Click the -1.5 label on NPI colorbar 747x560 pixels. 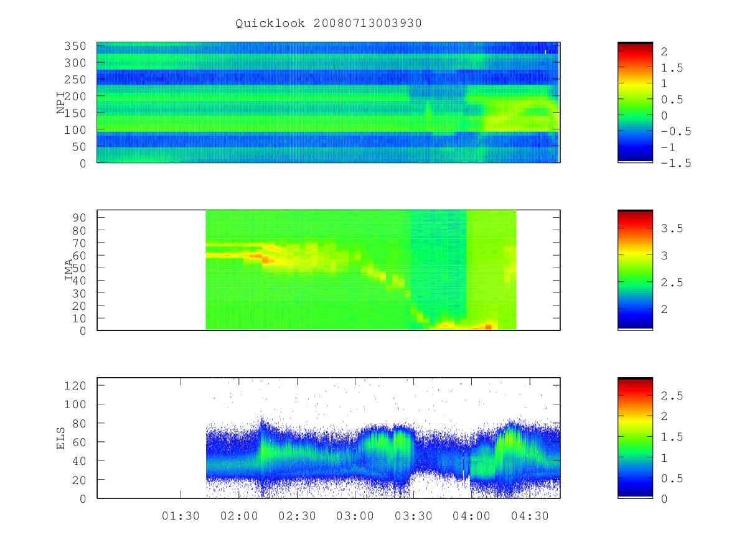tap(675, 163)
